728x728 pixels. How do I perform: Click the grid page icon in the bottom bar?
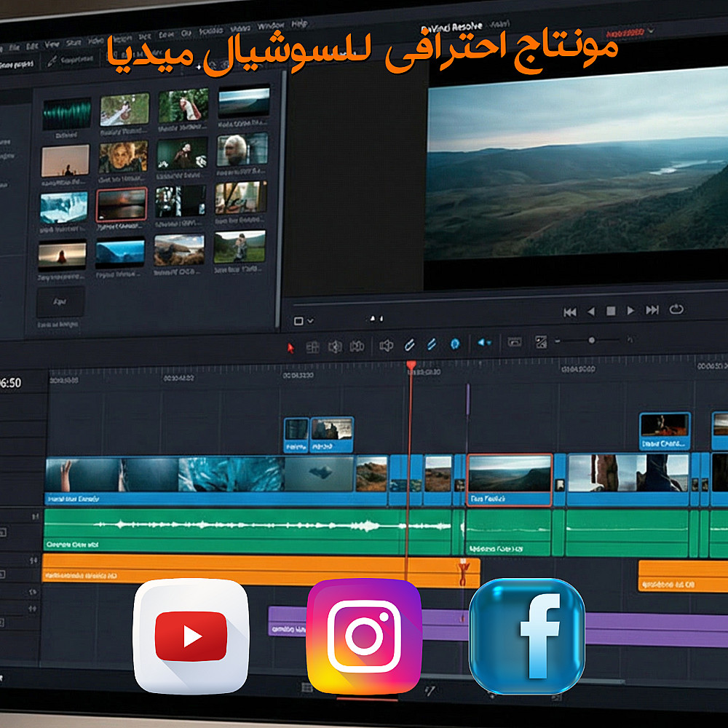[307, 688]
